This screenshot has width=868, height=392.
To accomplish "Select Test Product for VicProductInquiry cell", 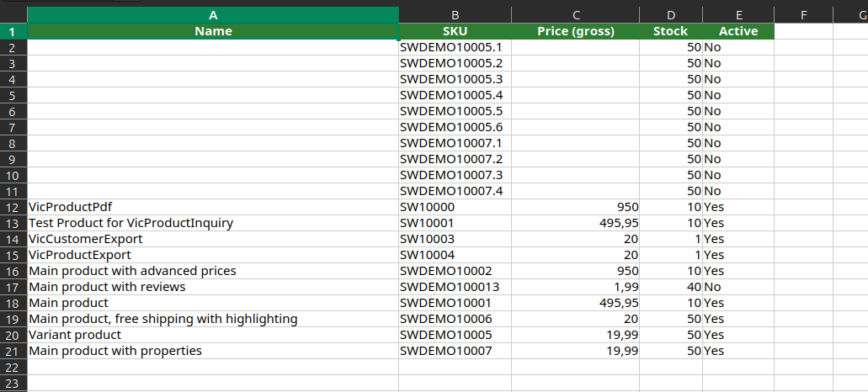I will (213, 224).
